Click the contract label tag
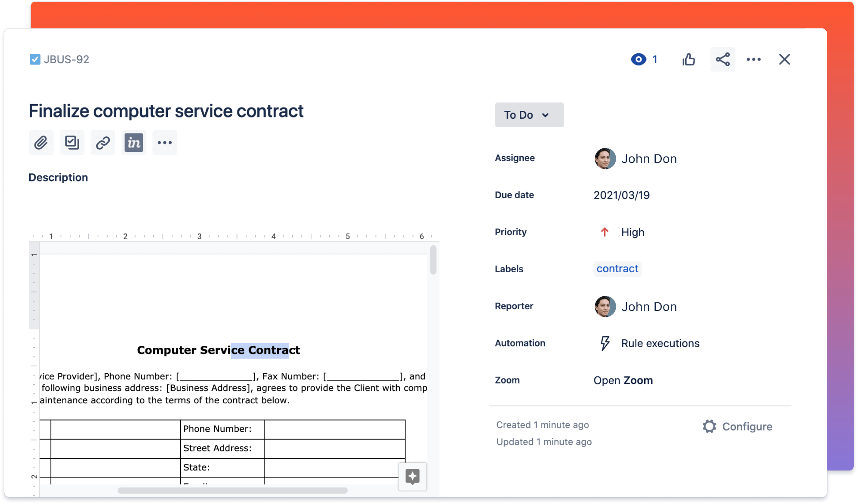Screen dimensions: 858x504 616,268
